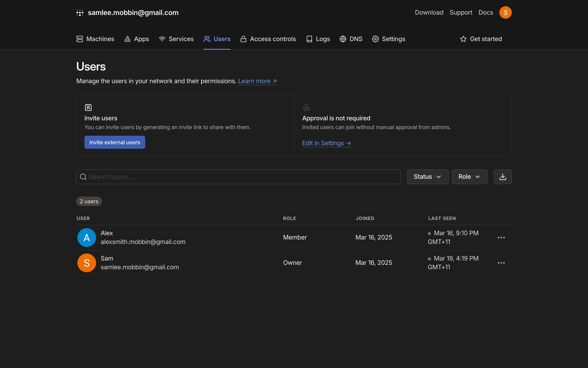The width and height of the screenshot is (588, 368).
Task: Open the more options menu for Alex
Action: 501,238
